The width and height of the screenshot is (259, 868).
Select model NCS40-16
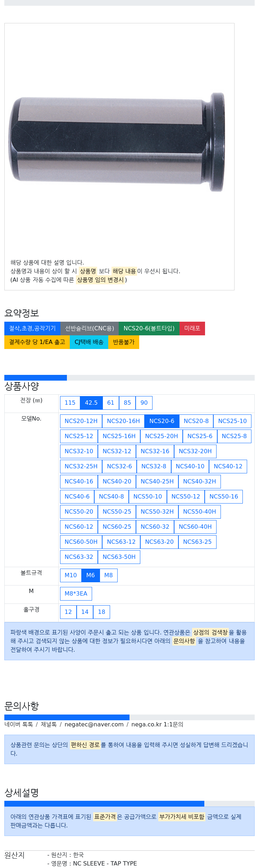79,482
